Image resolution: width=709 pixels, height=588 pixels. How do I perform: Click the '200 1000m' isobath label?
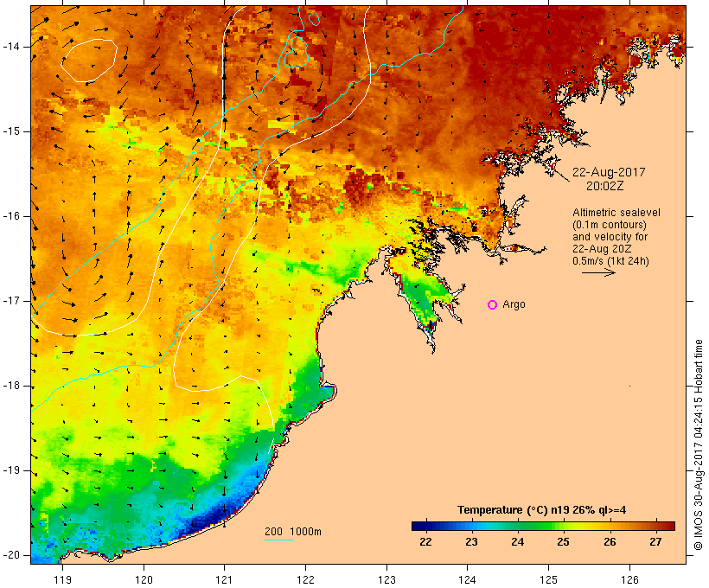click(x=293, y=532)
